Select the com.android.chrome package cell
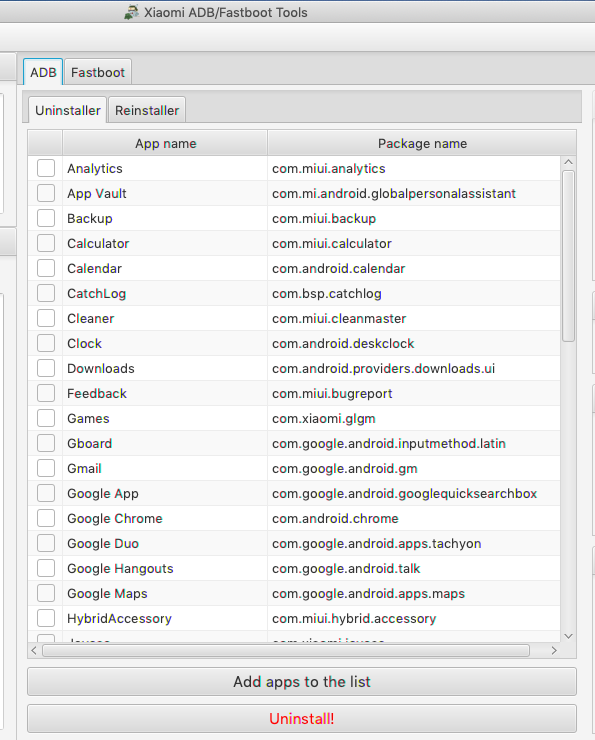595x740 pixels. [x=414, y=519]
